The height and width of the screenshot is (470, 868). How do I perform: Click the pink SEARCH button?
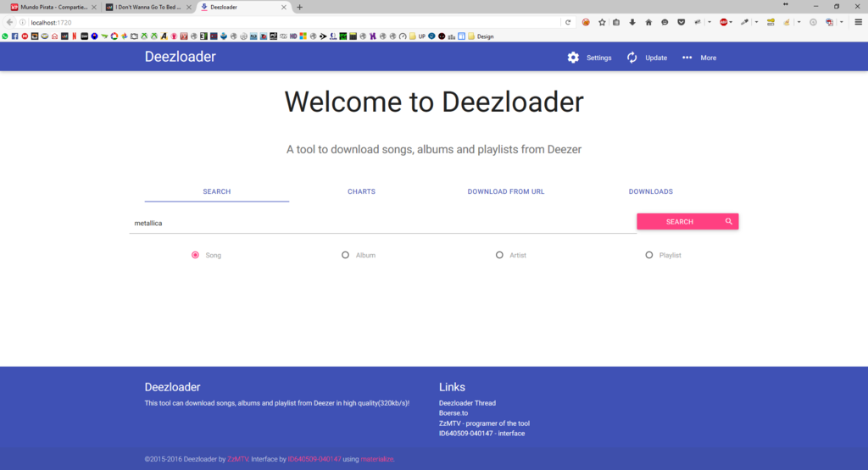tap(687, 221)
